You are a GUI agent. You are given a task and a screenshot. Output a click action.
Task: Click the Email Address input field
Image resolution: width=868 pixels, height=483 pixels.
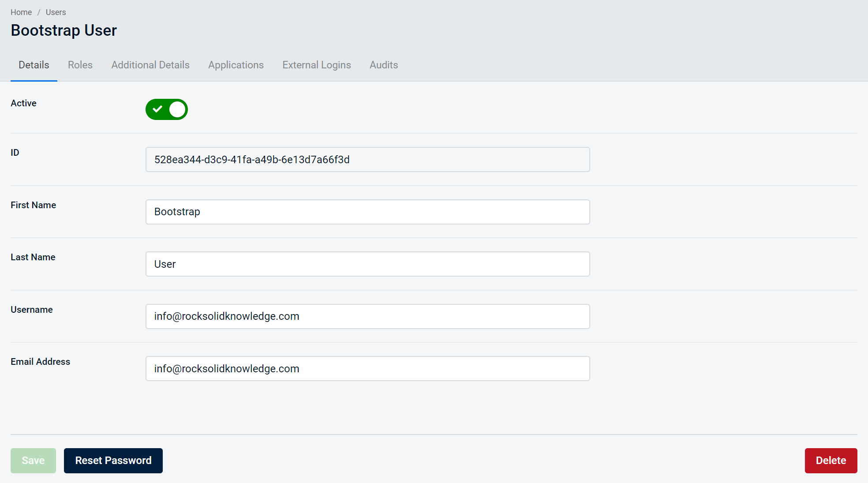pos(367,368)
